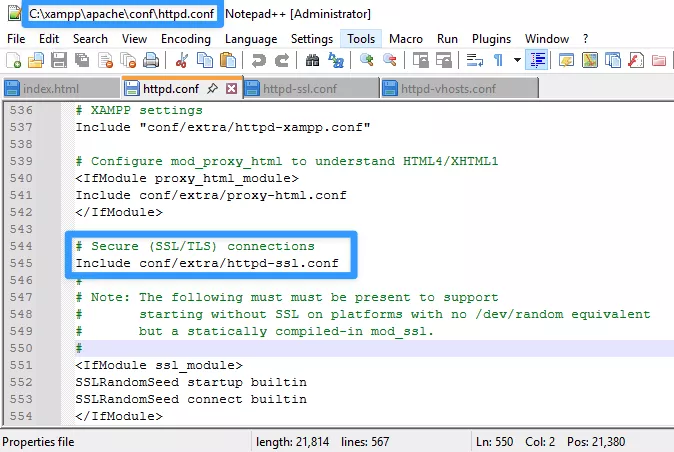This screenshot has height=452, width=674.
Task: Open the Document List panel icon
Action: [x=613, y=60]
